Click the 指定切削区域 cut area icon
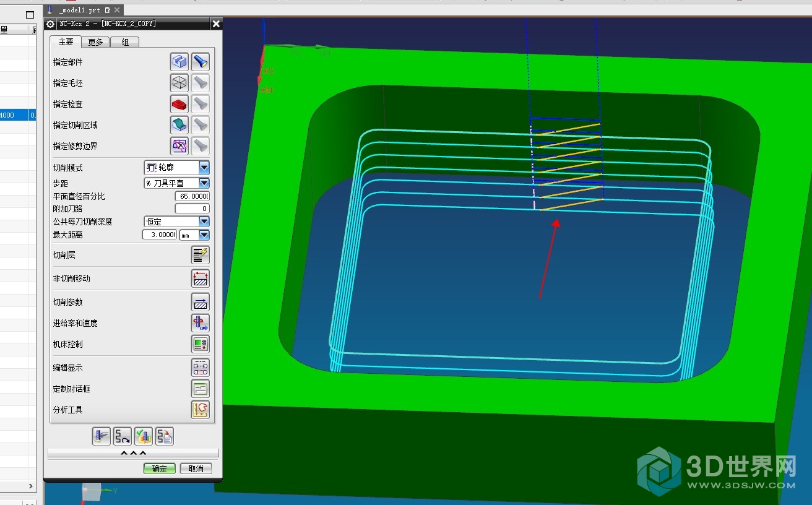Screen dimensions: 812x505 (x=179, y=125)
